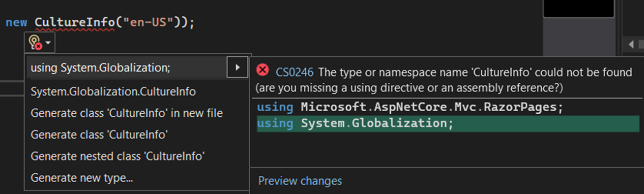644x194 pixels.
Task: Click the CultureInfo identifier in code
Action: click(x=74, y=23)
